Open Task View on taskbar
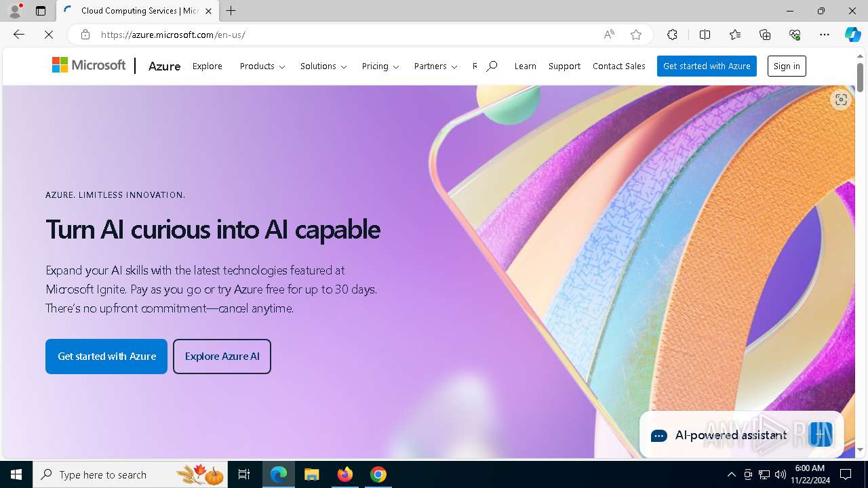Screen dimensions: 868x488 click(x=244, y=474)
